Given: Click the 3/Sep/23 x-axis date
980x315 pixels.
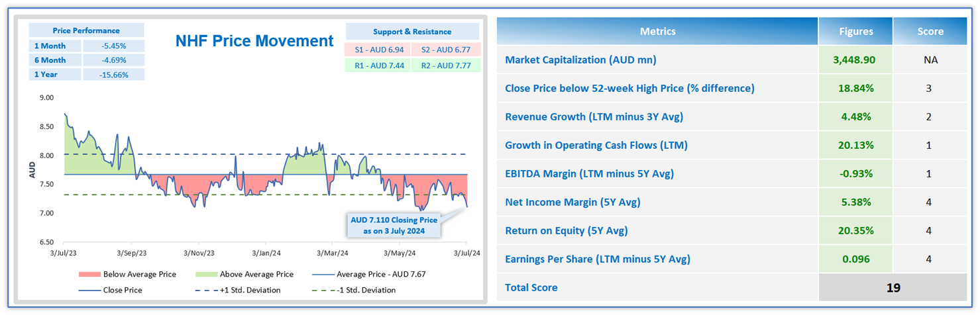Looking at the screenshot, I should point(131,253).
